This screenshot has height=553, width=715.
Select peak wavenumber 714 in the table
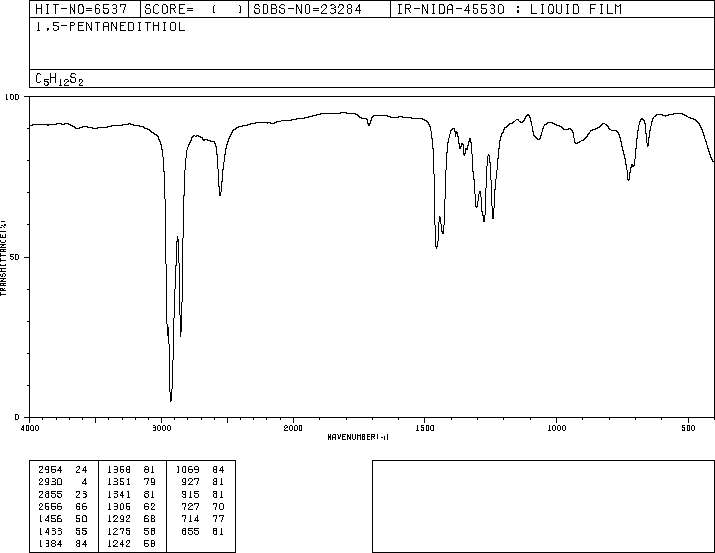tap(191, 519)
